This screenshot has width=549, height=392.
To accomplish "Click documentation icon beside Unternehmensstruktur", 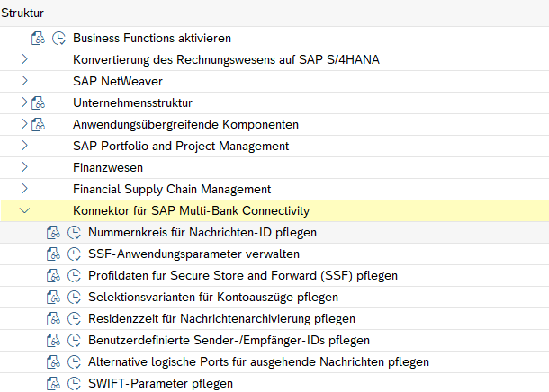I will click(x=38, y=103).
